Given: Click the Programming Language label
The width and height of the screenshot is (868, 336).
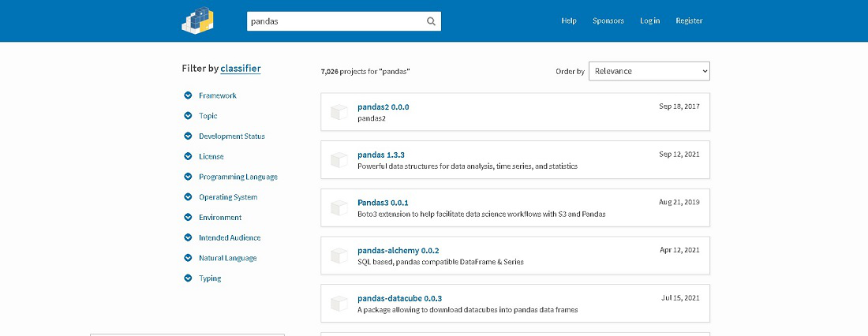Looking at the screenshot, I should tap(238, 177).
